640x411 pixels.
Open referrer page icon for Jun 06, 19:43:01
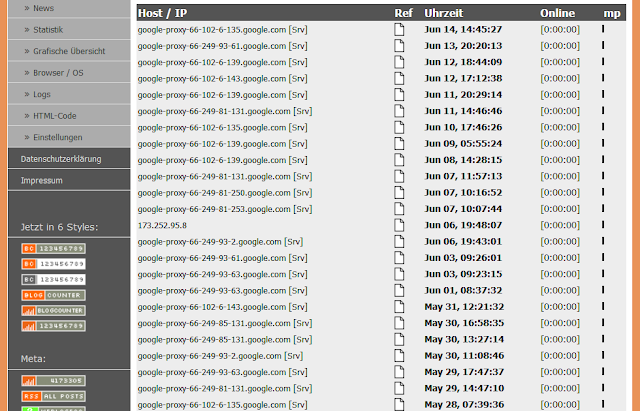pos(399,242)
